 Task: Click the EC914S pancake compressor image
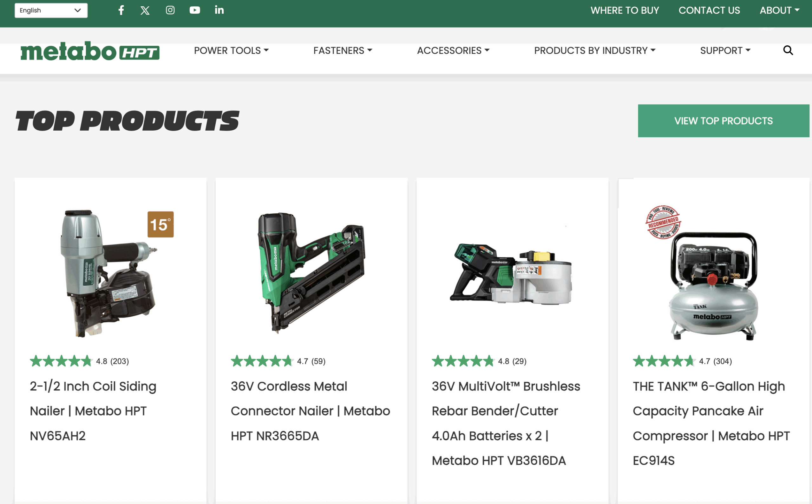[714, 287]
